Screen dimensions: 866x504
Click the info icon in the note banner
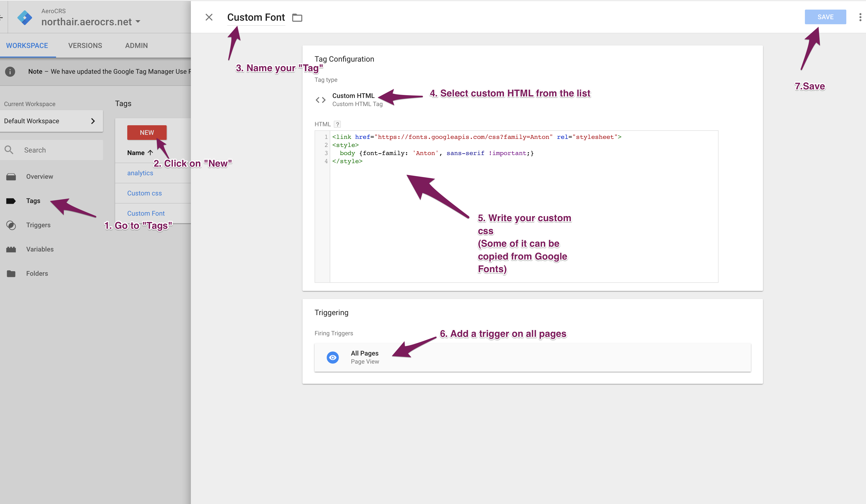click(x=10, y=71)
